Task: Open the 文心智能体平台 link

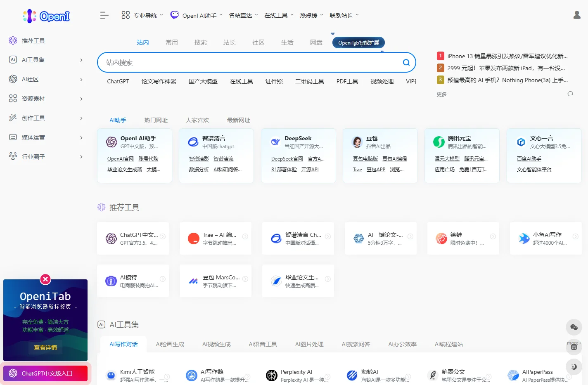Action: coord(534,170)
